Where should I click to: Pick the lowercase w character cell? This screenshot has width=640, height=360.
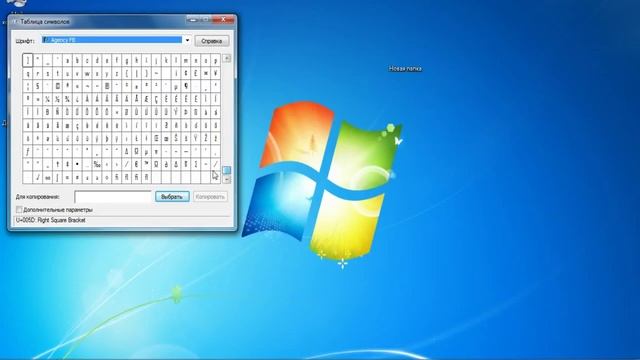coord(87,73)
